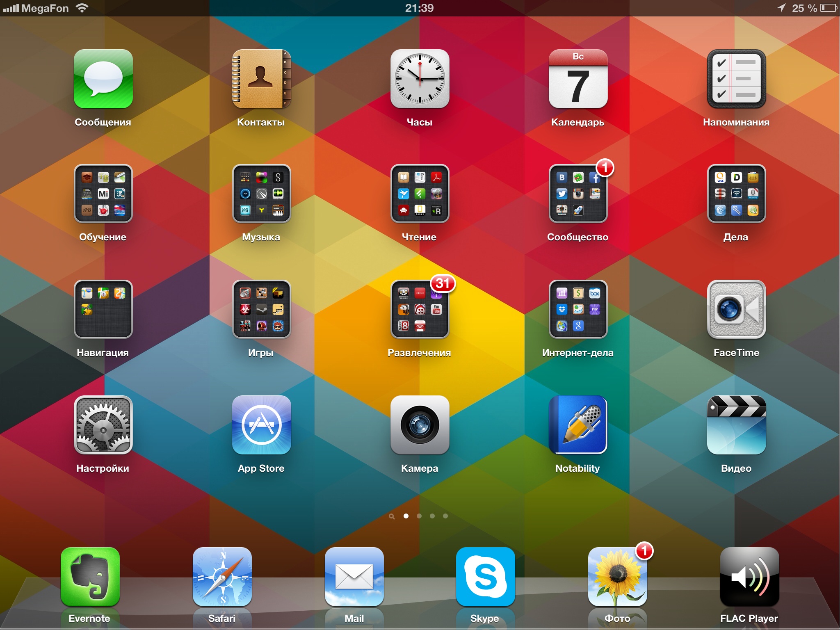Open the Чтение folder
840x630 pixels.
pyautogui.click(x=420, y=194)
